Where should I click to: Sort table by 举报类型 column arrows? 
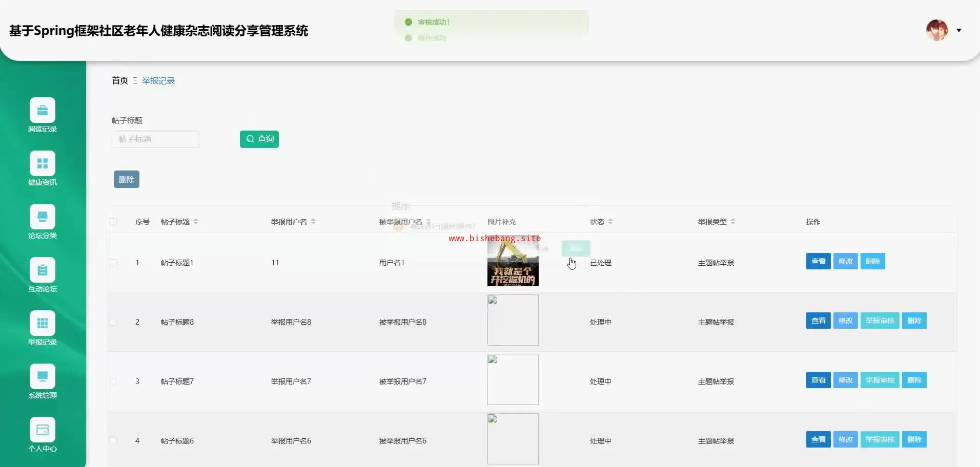point(733,222)
